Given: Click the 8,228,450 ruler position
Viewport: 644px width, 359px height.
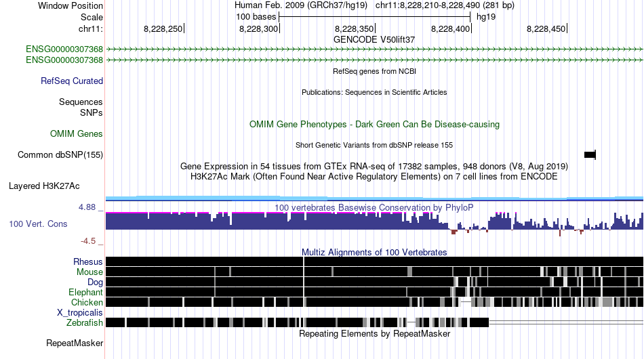Looking at the screenshot, I should (x=546, y=29).
